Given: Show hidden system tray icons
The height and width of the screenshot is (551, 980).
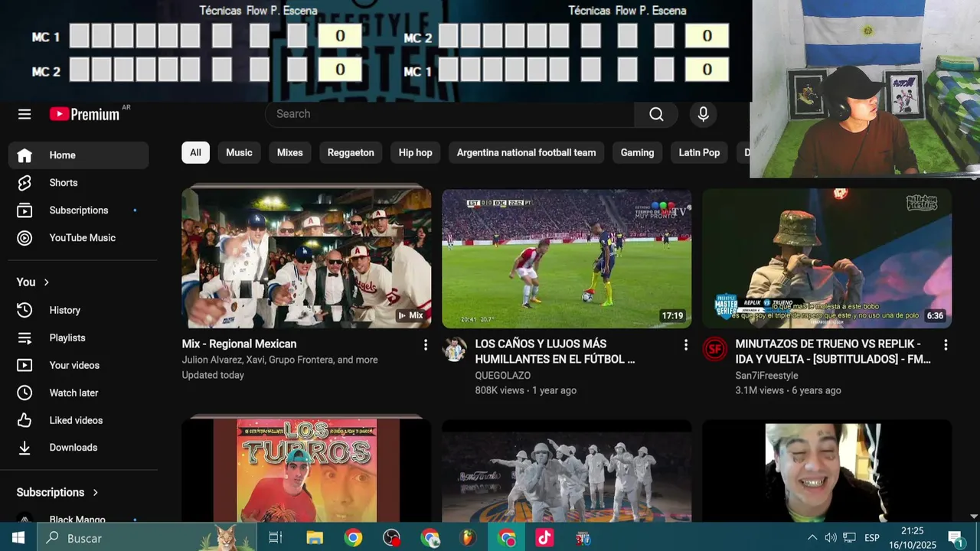Looking at the screenshot, I should (x=812, y=538).
